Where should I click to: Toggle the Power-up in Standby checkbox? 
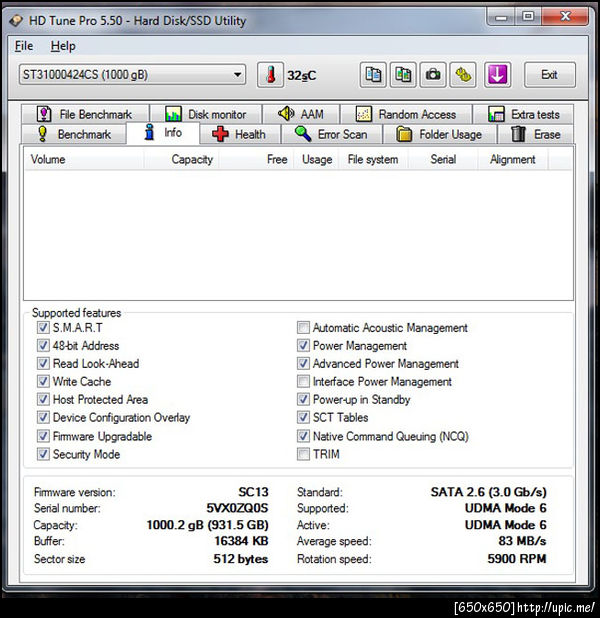click(x=303, y=399)
